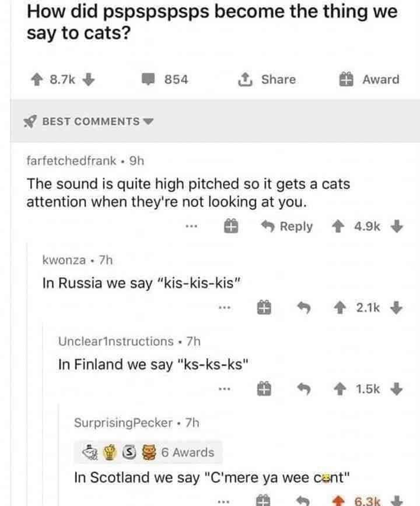Downvote farfetchedfrank's comment
Viewport: 420px width, 506px height.
398,226
